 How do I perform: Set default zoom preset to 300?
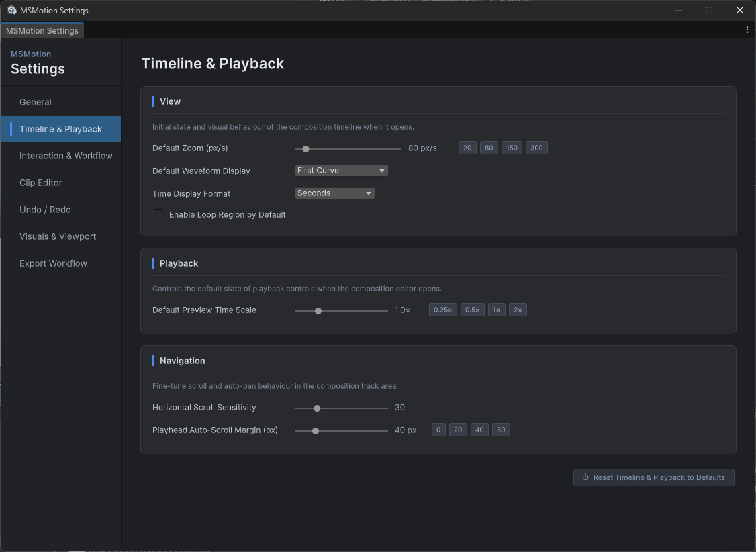pyautogui.click(x=536, y=148)
